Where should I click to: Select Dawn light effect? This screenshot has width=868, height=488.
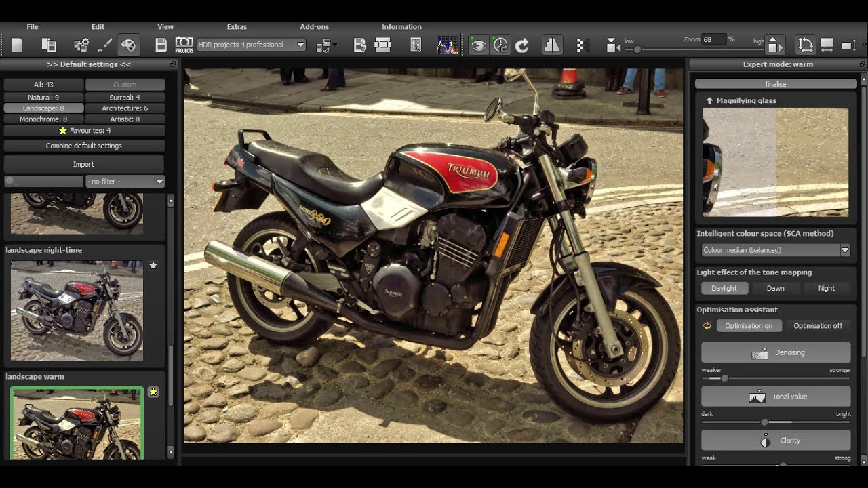(775, 288)
